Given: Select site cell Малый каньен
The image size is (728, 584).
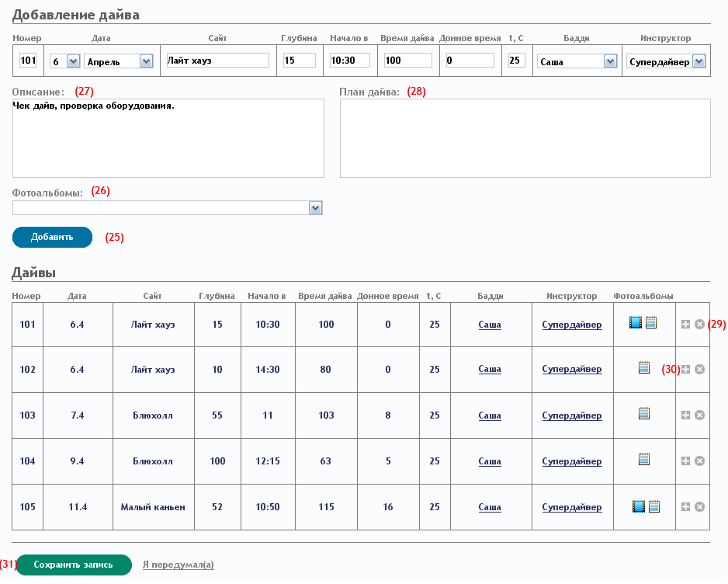Looking at the screenshot, I should [153, 507].
